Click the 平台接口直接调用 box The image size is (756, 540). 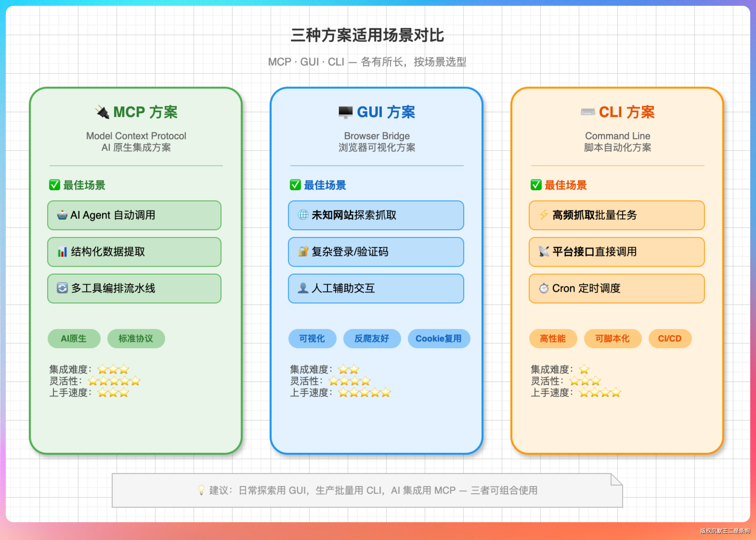point(616,252)
